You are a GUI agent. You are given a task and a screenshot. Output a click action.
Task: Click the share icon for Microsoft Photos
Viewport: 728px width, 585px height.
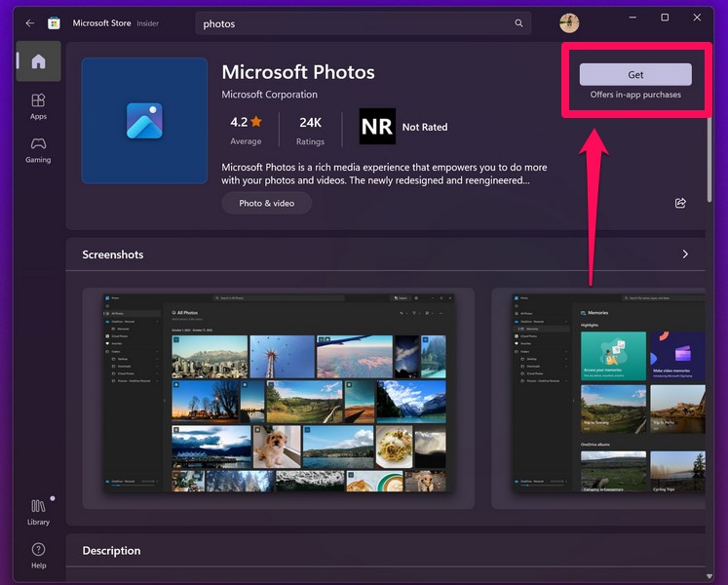point(680,203)
